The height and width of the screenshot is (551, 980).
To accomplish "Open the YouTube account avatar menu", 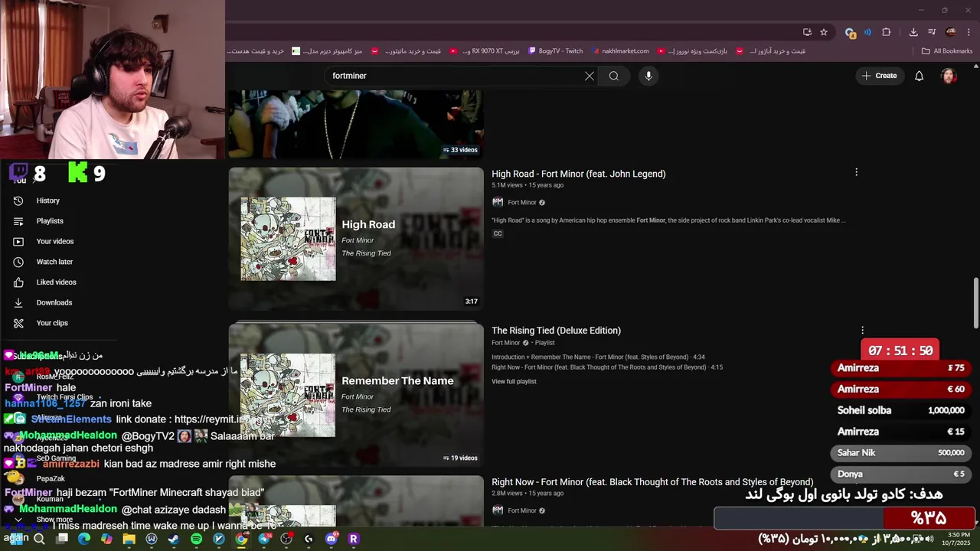I will coord(949,76).
